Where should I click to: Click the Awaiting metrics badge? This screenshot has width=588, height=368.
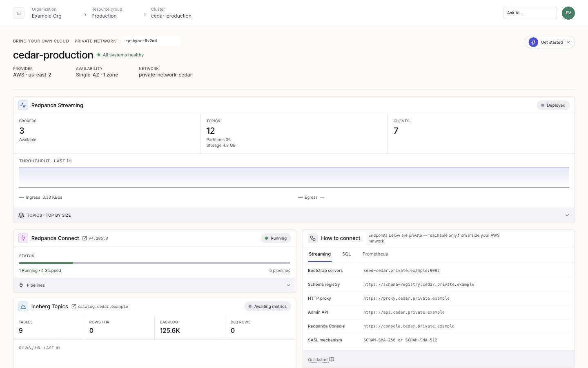(267, 307)
